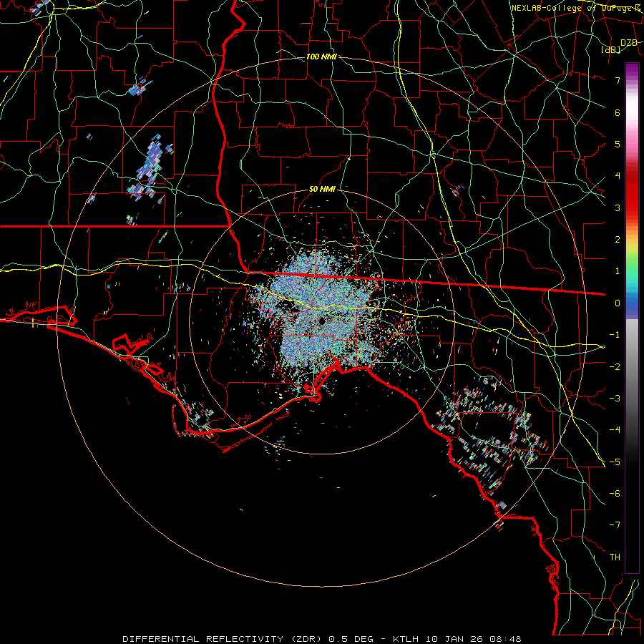Image resolution: width=644 pixels, height=644 pixels.
Task: Click the "-2" label on the color scale
Action: 615,367
